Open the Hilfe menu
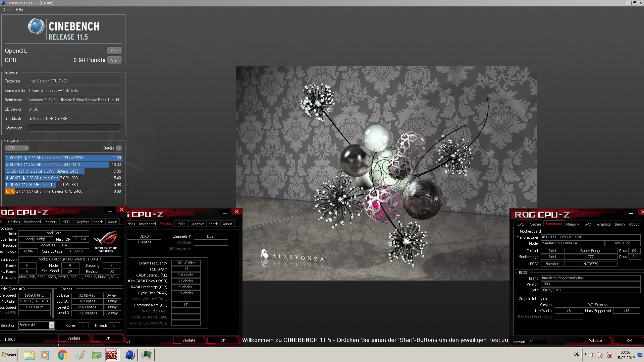This screenshot has width=644, height=362. click(19, 10)
